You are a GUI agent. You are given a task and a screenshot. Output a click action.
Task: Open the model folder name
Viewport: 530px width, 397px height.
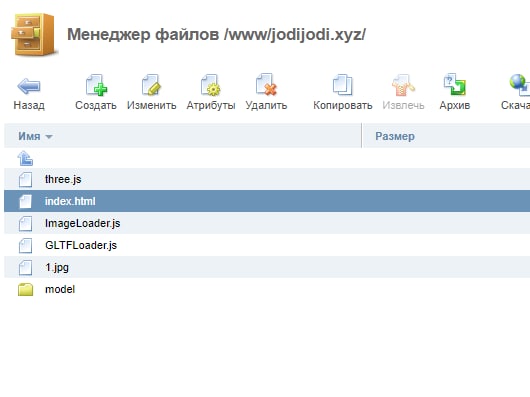click(60, 289)
